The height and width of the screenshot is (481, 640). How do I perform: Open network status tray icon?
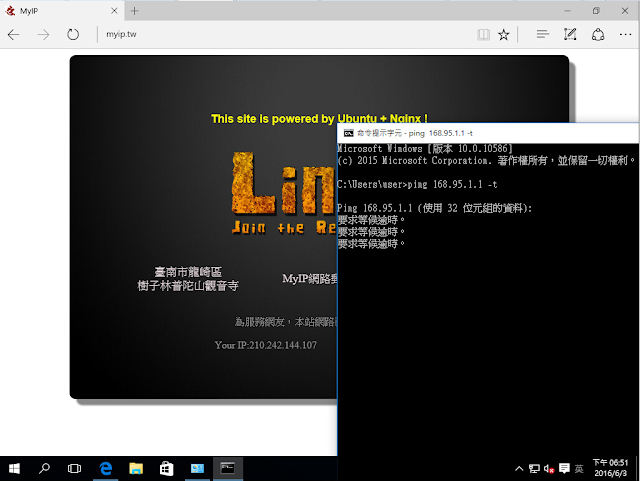click(534, 468)
